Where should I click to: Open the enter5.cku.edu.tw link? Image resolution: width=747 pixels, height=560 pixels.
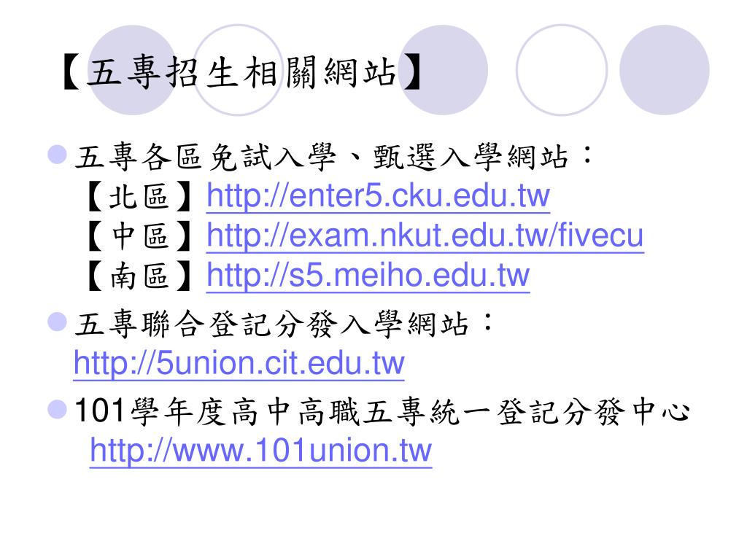pos(379,195)
